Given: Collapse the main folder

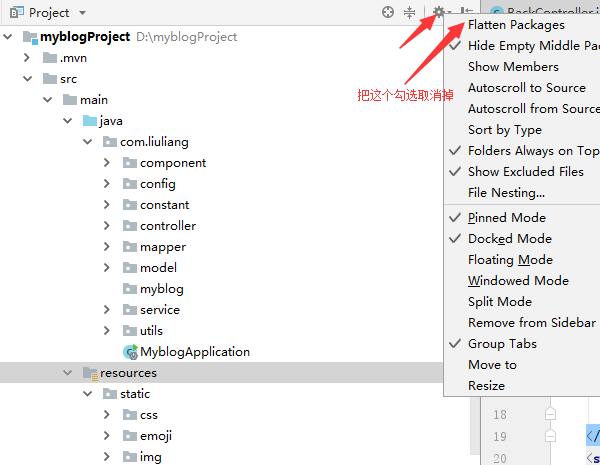Looking at the screenshot, I should 47,100.
